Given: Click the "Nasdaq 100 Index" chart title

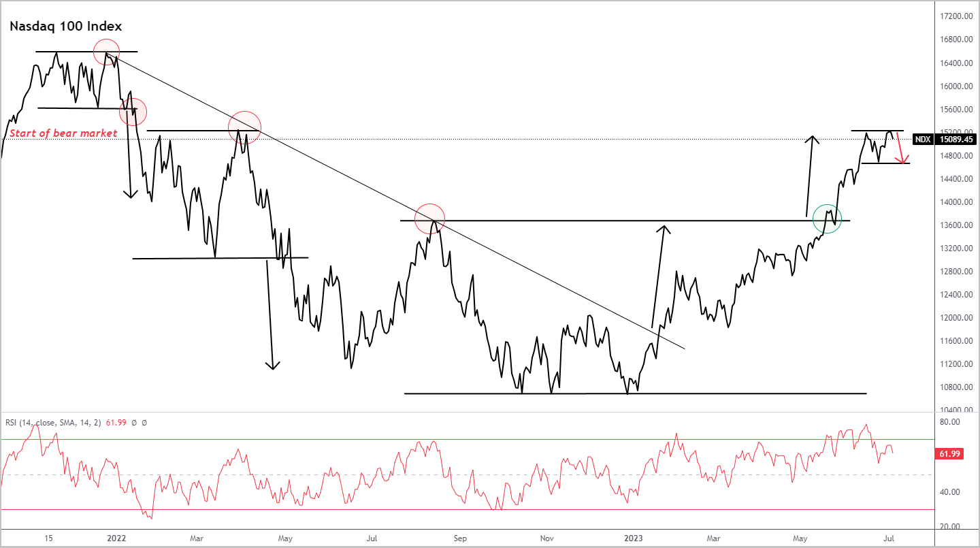Looking at the screenshot, I should 65,27.
